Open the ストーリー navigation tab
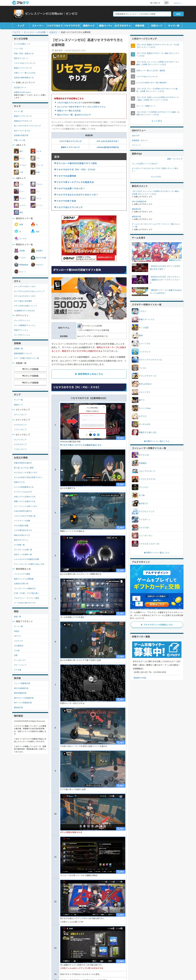Screen dimensions: 196x980 (38, 25)
